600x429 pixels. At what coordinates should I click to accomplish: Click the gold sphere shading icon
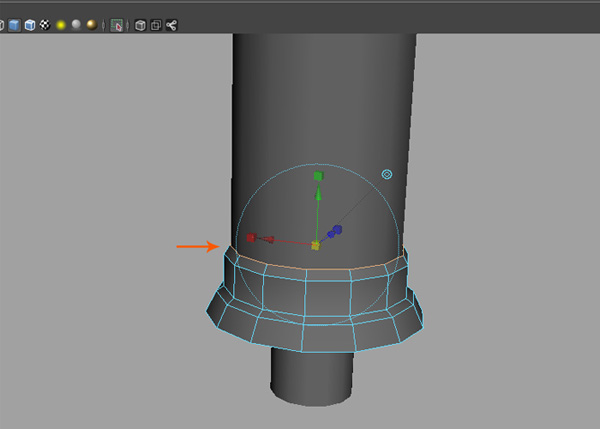tap(90, 25)
